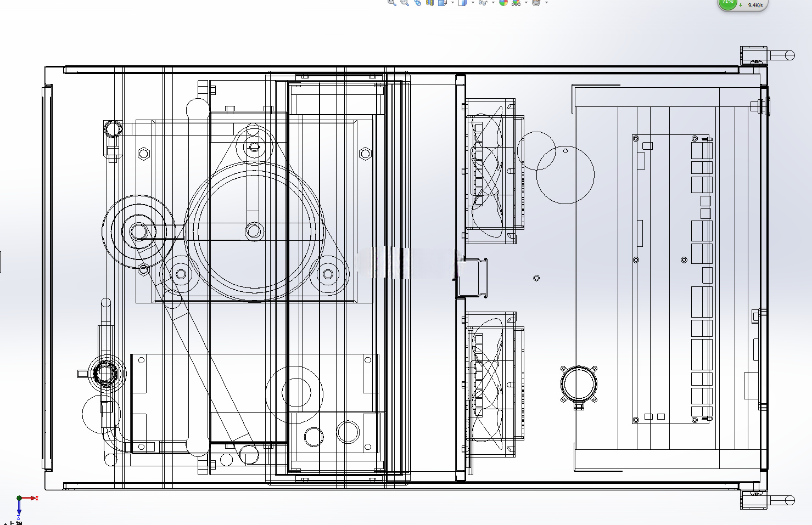The height and width of the screenshot is (525, 812).
Task: Select the Zoom to Fit magnifier icon
Action: point(392,2)
